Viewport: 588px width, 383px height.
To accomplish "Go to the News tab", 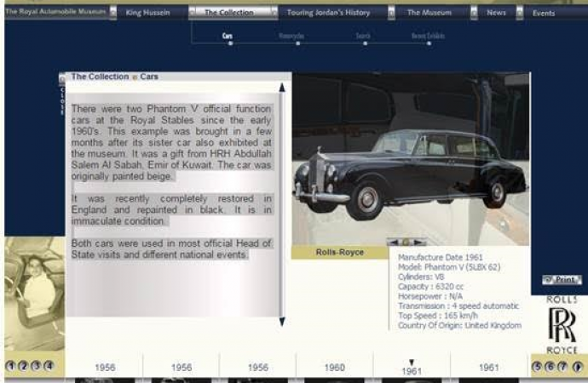I will [496, 13].
